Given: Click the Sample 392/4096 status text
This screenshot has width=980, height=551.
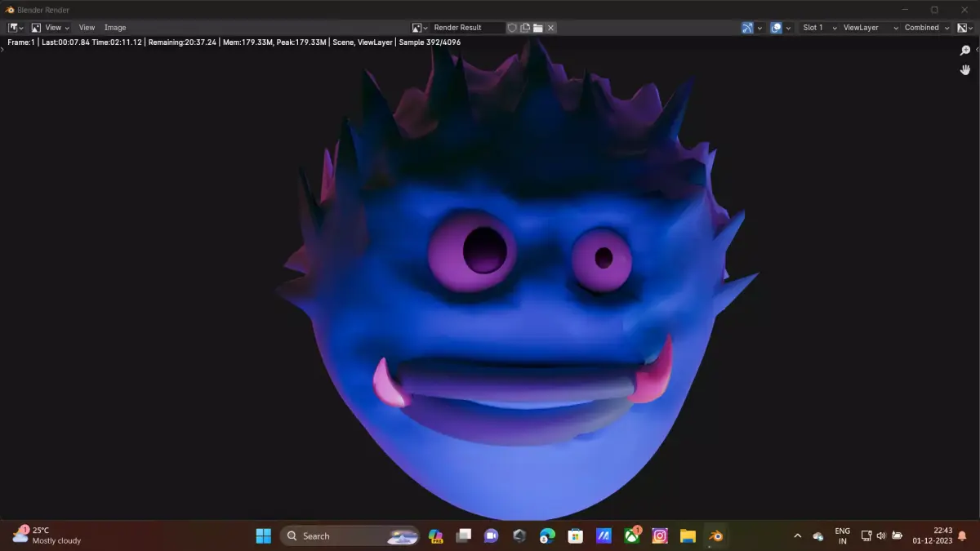Looking at the screenshot, I should 430,42.
